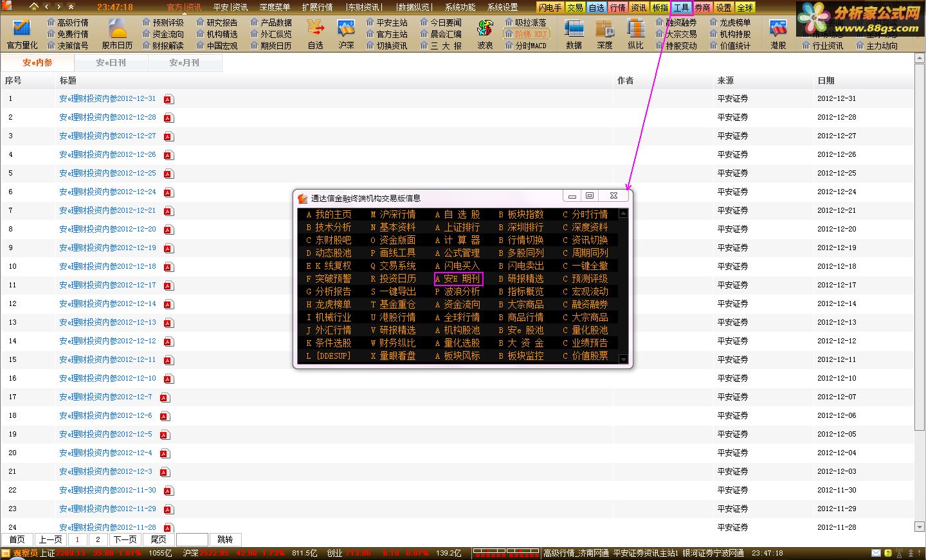The height and width of the screenshot is (560, 926).
Task: Open 融资融券 toolbar item
Action: pos(676,23)
